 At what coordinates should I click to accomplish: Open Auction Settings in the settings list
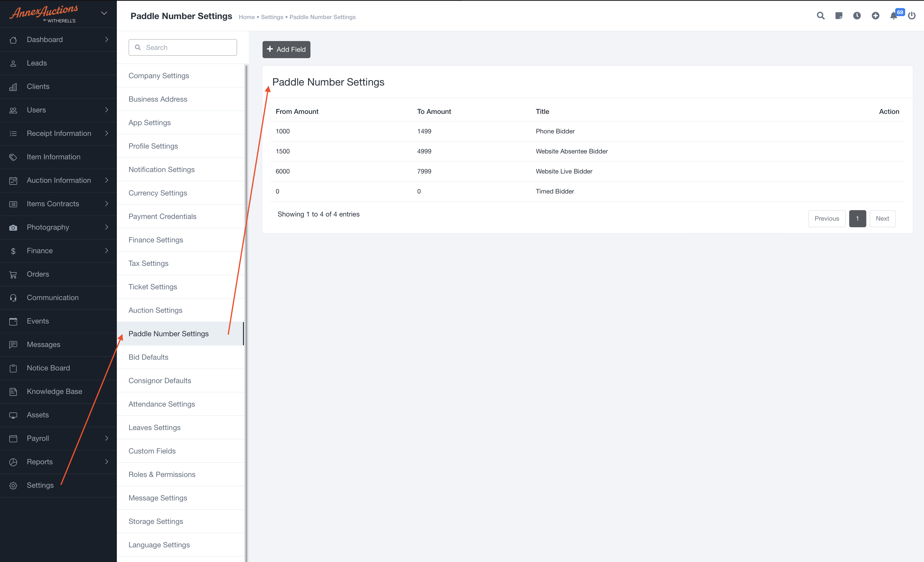[155, 310]
